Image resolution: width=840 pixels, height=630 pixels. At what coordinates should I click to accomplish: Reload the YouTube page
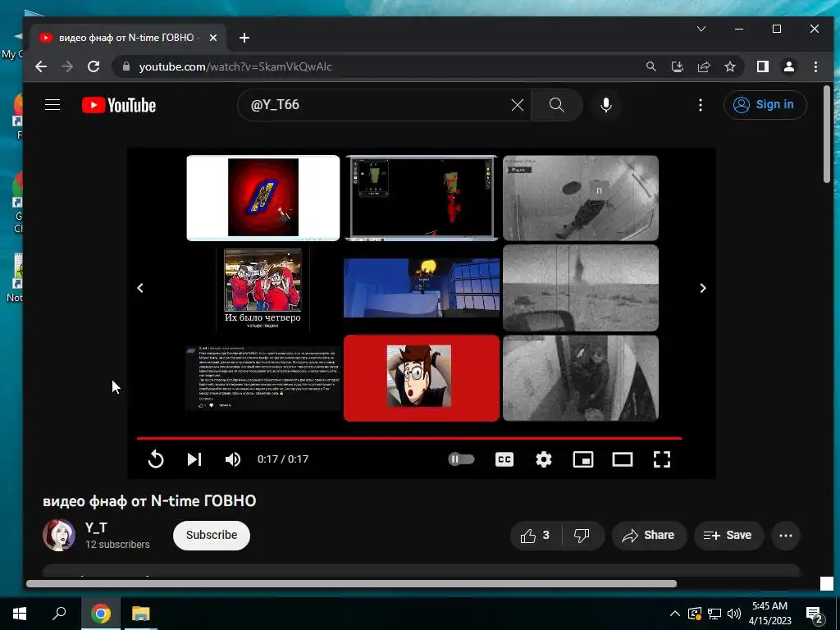[94, 66]
